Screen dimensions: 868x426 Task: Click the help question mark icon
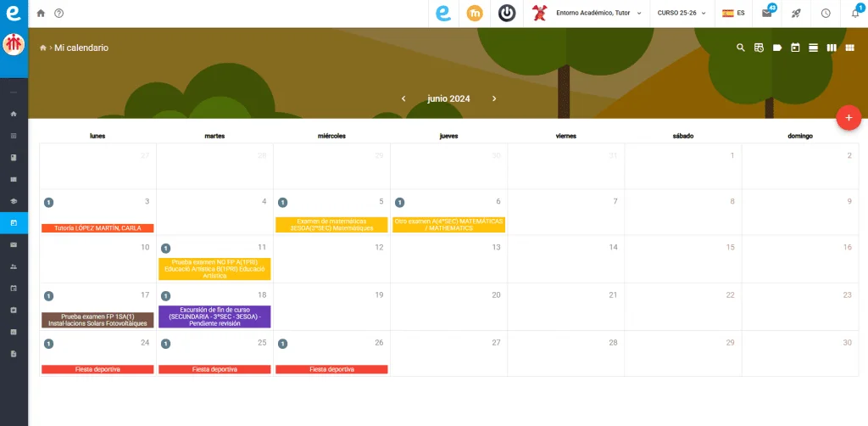pos(58,14)
